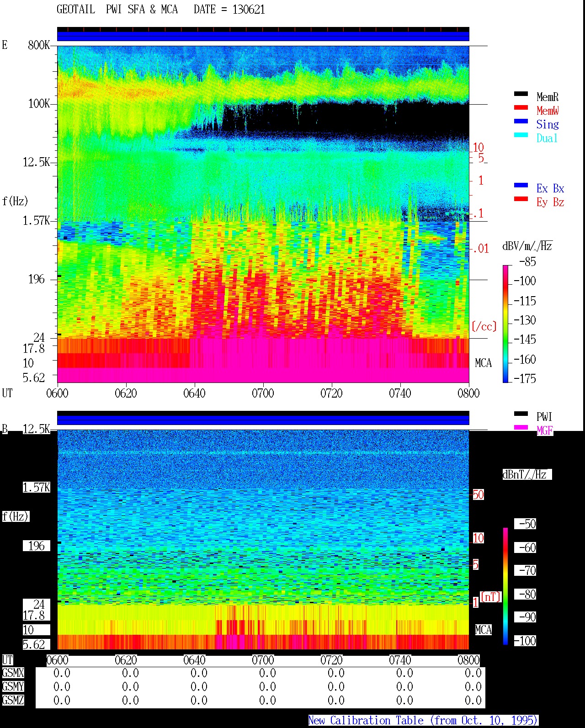This screenshot has height=728, width=585.
Task: Click the cyan Dual legend swatch
Action: tap(521, 135)
